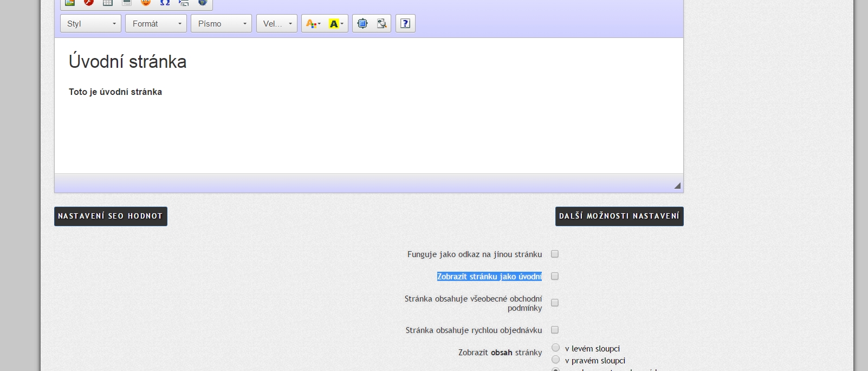Click the show blocks icon
This screenshot has width=868, height=371.
pos(381,23)
